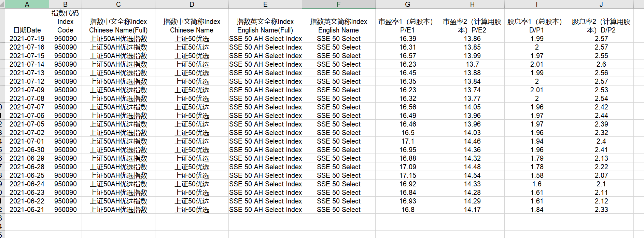Select date cell 2021-07-16
Screen dimensions: 644x238
pyautogui.click(x=27, y=47)
